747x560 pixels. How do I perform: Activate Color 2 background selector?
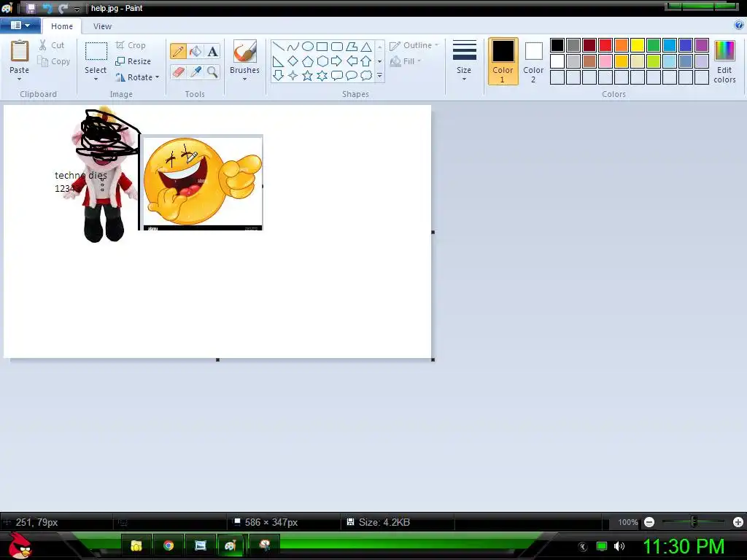click(x=533, y=61)
